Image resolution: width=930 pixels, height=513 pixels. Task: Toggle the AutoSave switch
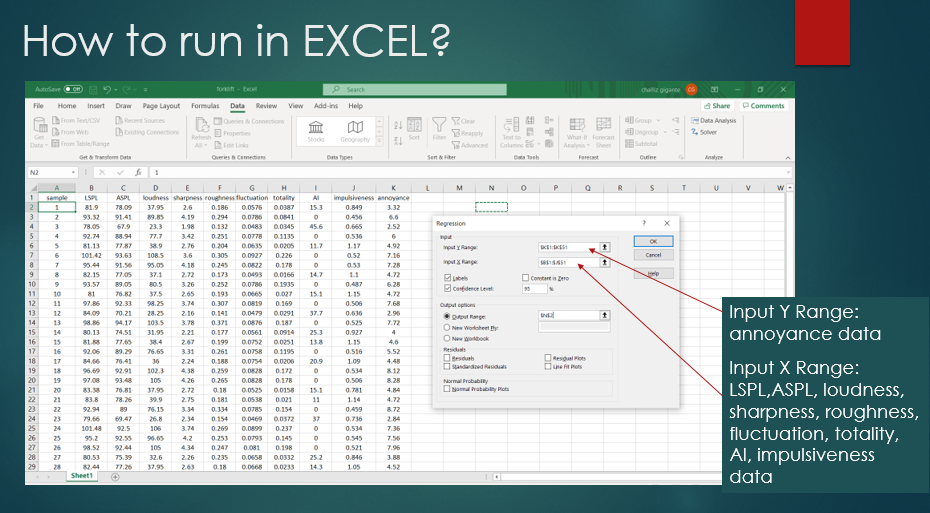pyautogui.click(x=73, y=90)
